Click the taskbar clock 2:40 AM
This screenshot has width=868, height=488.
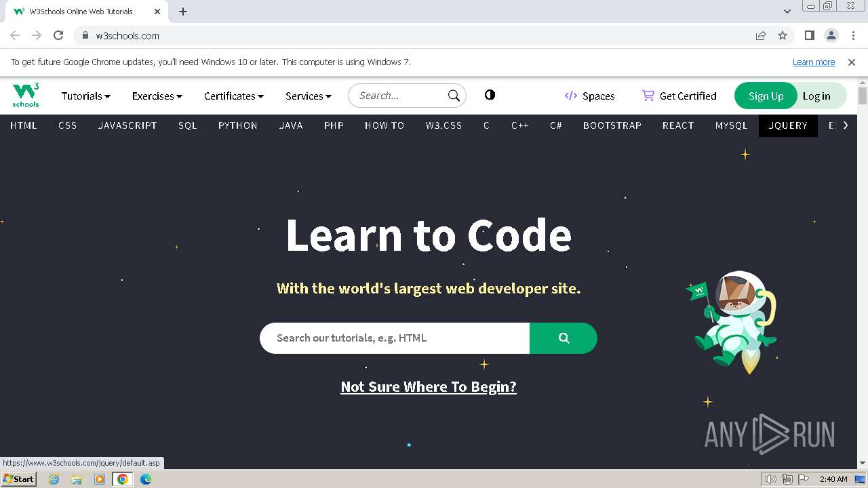pyautogui.click(x=833, y=479)
